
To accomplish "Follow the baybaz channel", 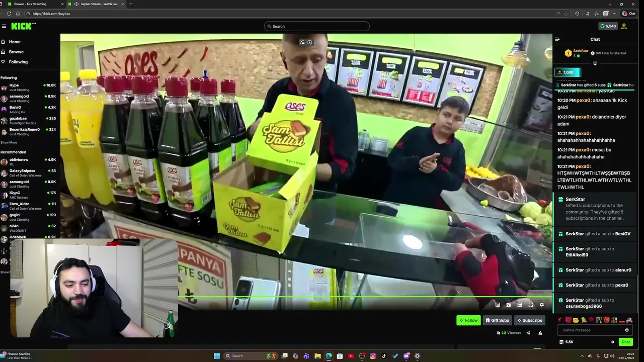I will [x=468, y=320].
